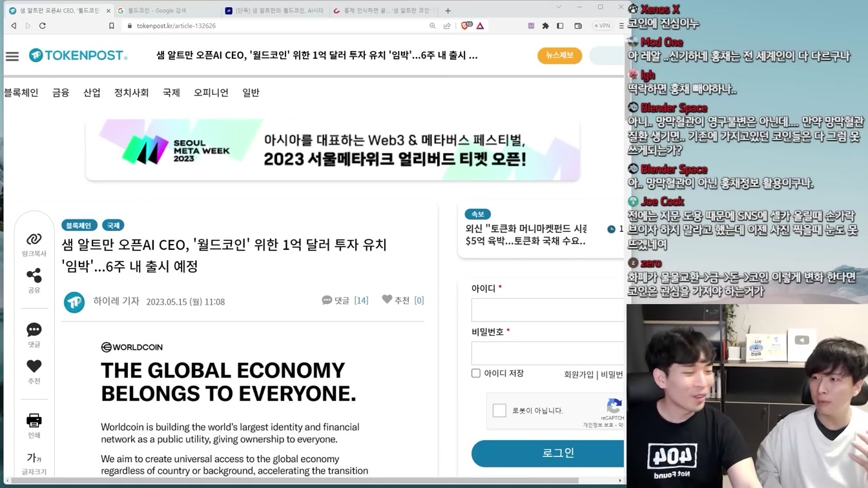Switch to the 홍채 인식하면 tab
Screen dimensions: 868x488
tap(383, 10)
